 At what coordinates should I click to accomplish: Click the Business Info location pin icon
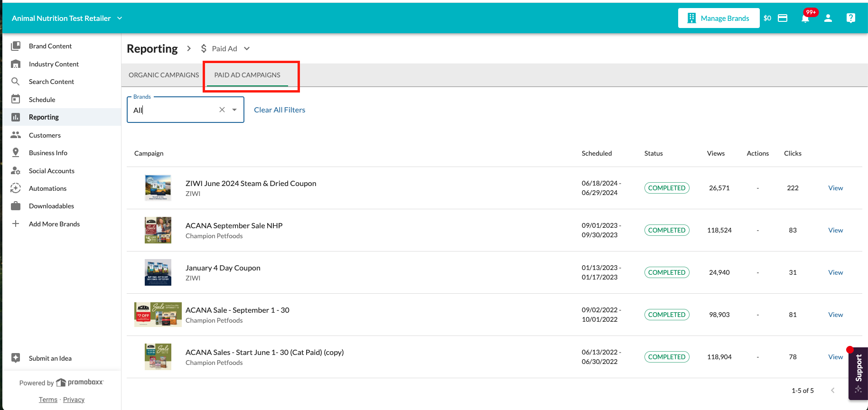(16, 152)
